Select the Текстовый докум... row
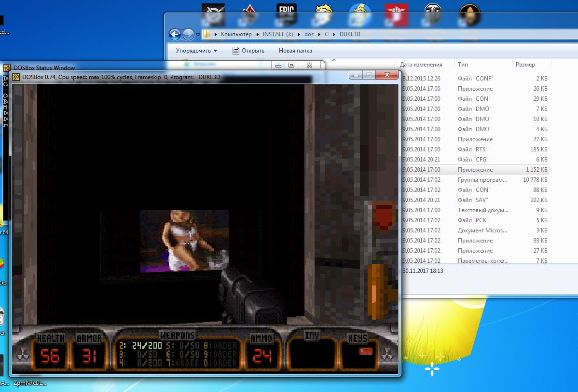578x392 pixels. pos(475,210)
